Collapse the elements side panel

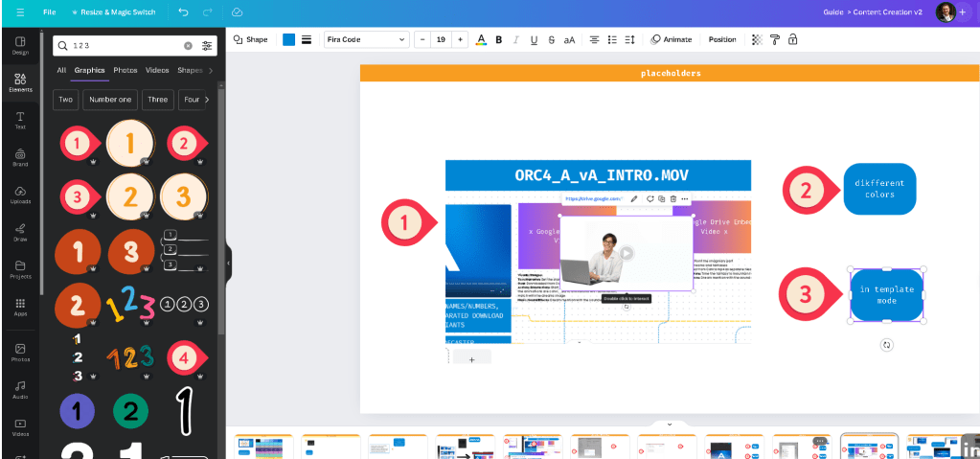pos(228,264)
